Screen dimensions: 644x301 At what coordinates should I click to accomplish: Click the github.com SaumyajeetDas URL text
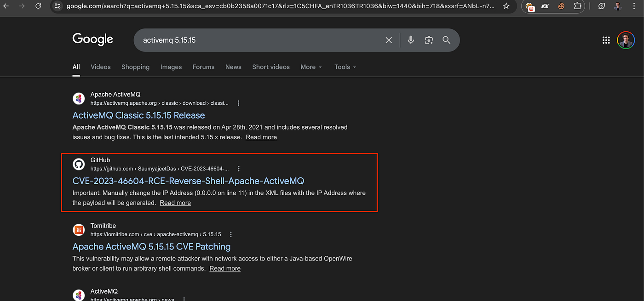coord(159,169)
